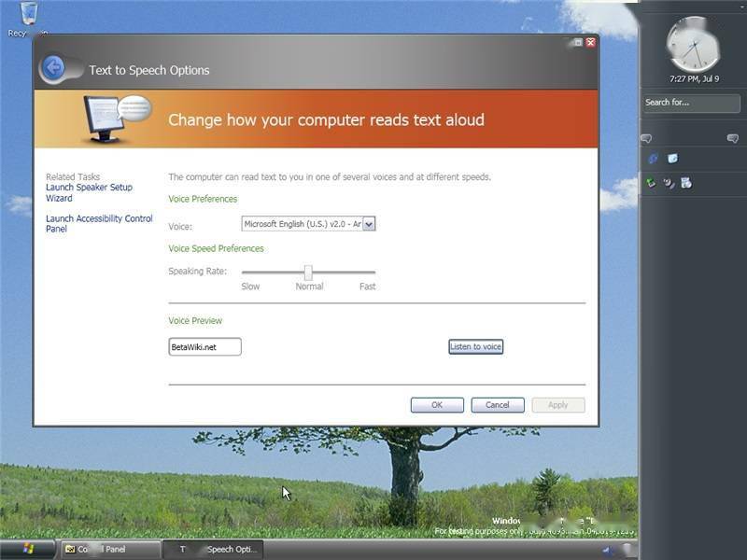Click the volume icon in the system tray
Image resolution: width=747 pixels, height=560 pixels.
click(x=608, y=550)
